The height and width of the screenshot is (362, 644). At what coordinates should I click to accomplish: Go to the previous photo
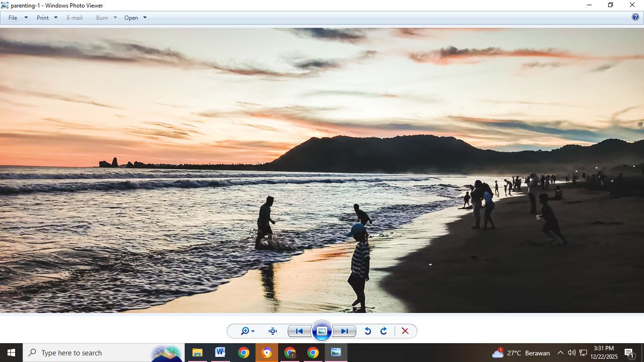click(299, 331)
